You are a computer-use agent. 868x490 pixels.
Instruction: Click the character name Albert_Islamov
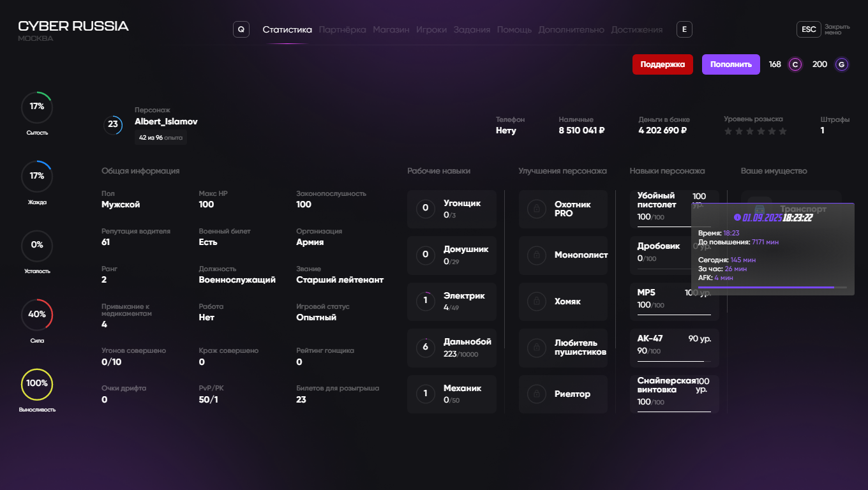(166, 121)
